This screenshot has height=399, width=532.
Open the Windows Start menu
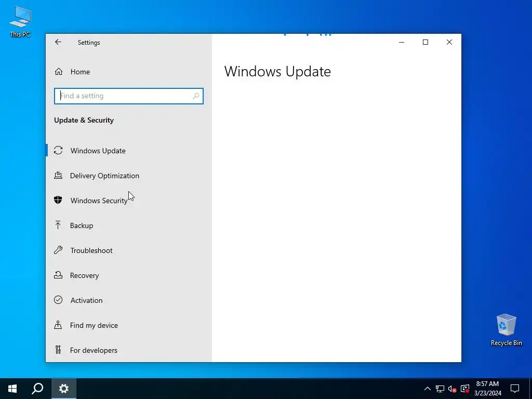click(x=12, y=389)
